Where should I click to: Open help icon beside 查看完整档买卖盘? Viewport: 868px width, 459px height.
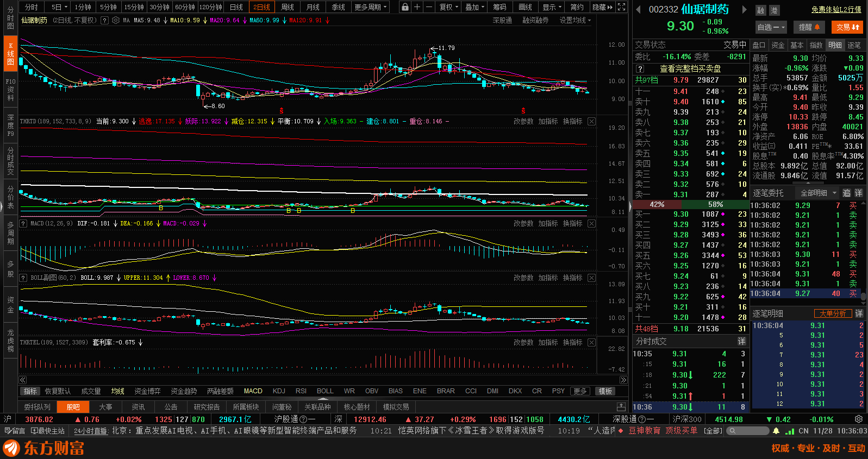640,68
